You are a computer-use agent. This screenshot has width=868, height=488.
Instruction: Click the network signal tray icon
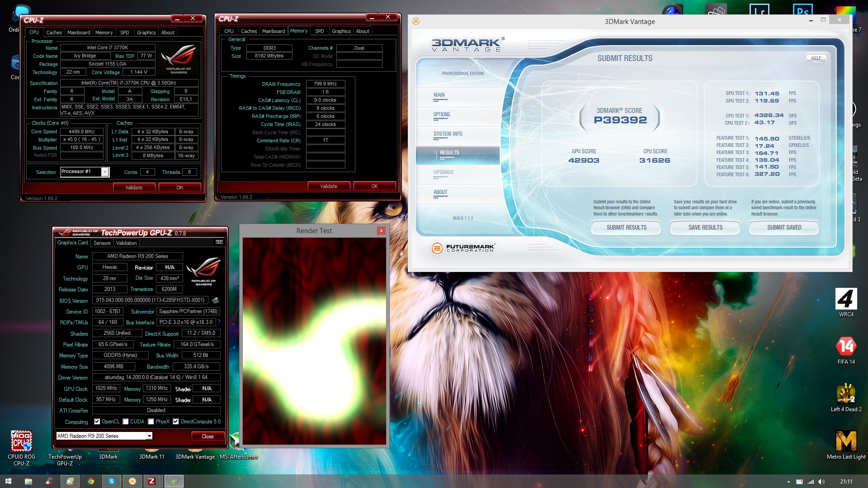coord(811,482)
